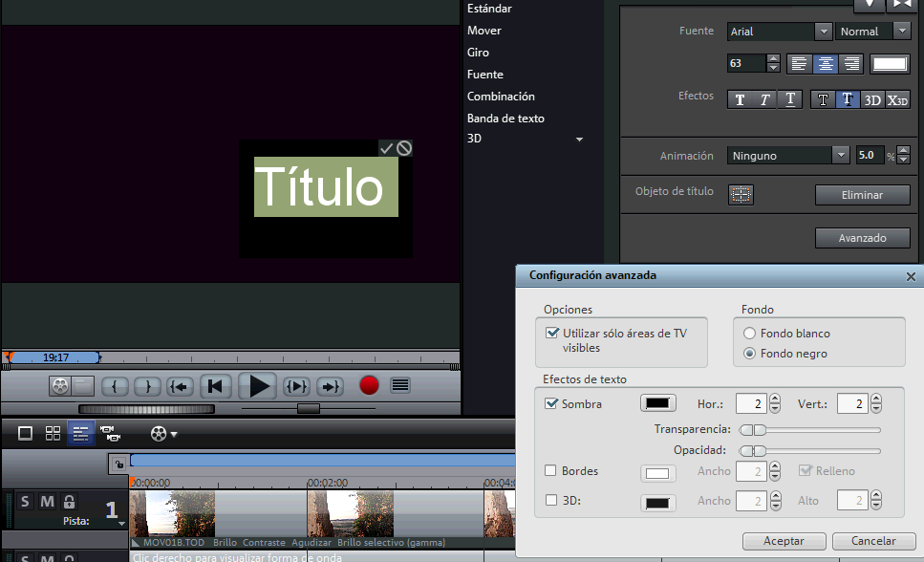Apply bold text effect
This screenshot has width=924, height=562.
pos(740,99)
